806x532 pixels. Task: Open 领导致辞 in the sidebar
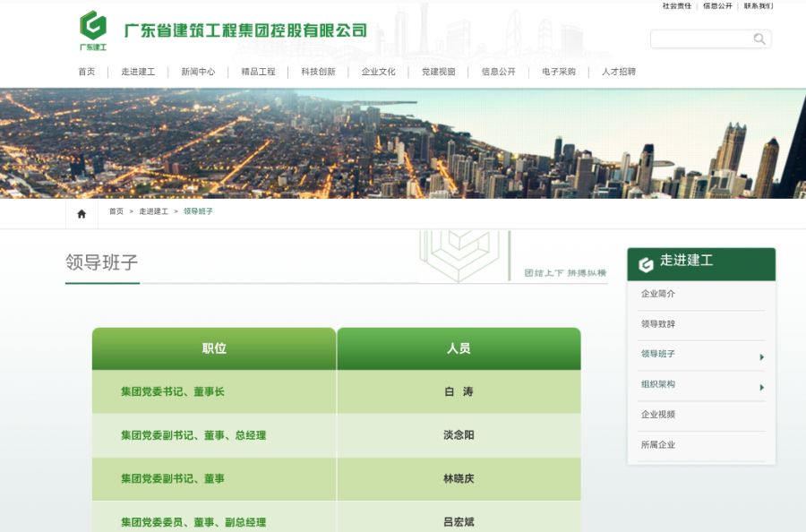pyautogui.click(x=658, y=324)
